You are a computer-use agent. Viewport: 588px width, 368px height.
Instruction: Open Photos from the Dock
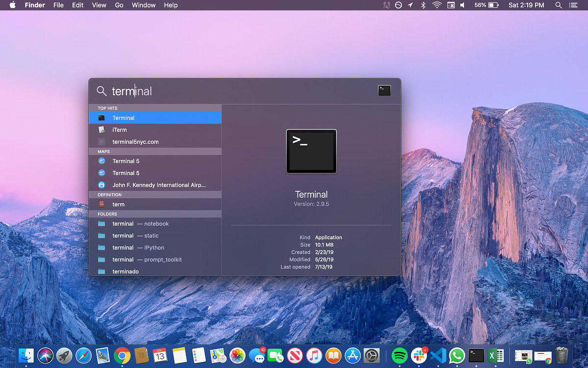pos(237,355)
